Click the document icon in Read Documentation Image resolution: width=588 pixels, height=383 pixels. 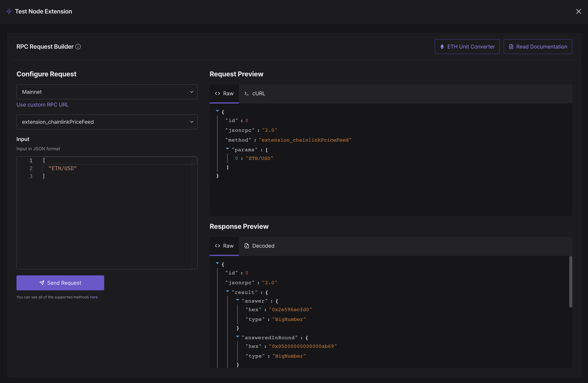pos(511,47)
